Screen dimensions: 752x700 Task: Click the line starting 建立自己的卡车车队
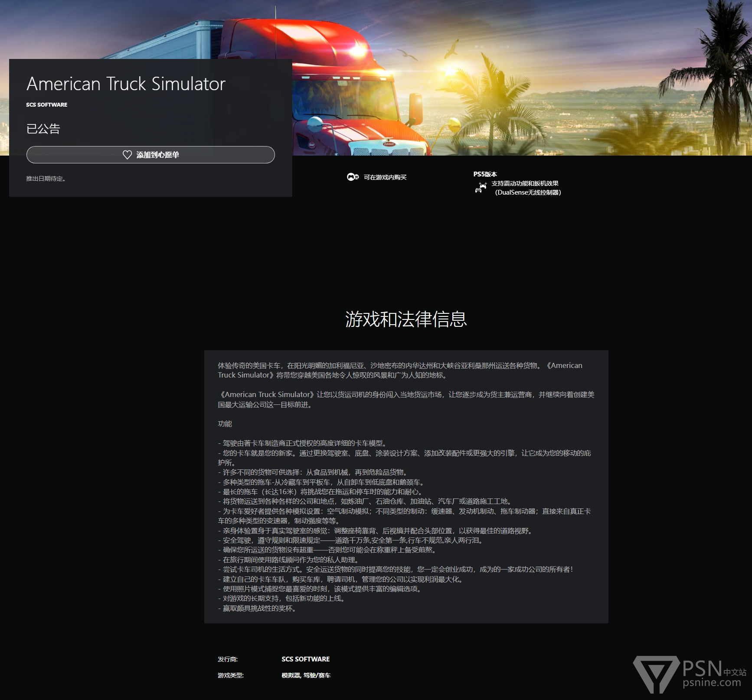click(341, 579)
